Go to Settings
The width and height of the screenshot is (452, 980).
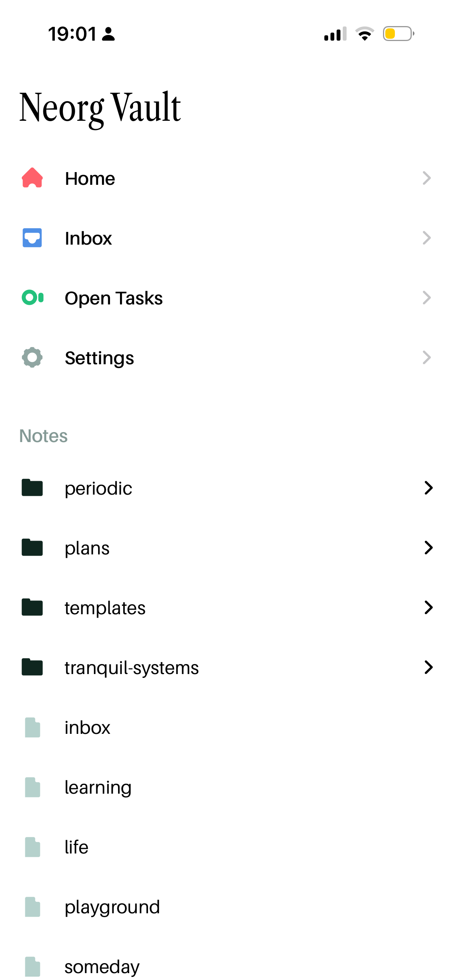tap(226, 357)
